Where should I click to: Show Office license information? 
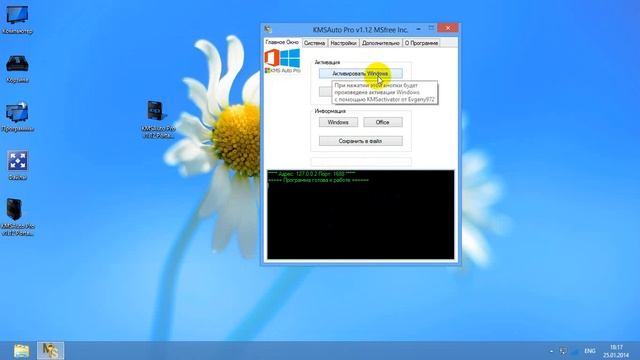tap(382, 122)
